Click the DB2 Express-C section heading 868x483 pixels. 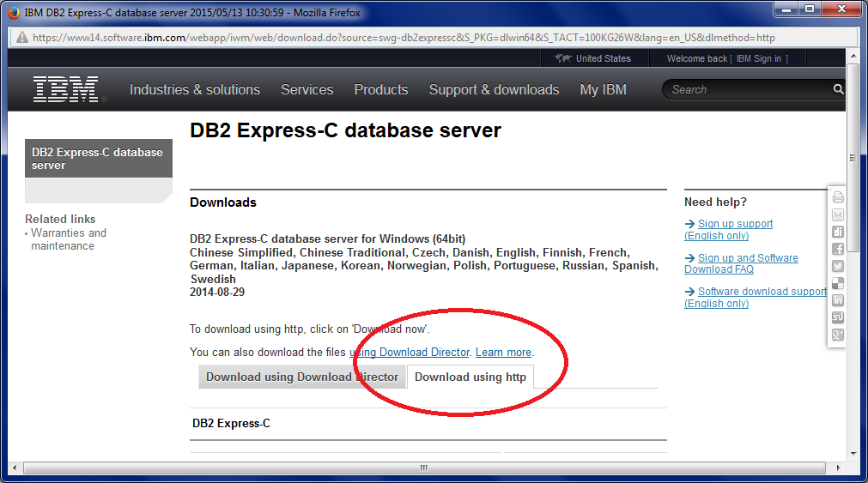point(232,423)
